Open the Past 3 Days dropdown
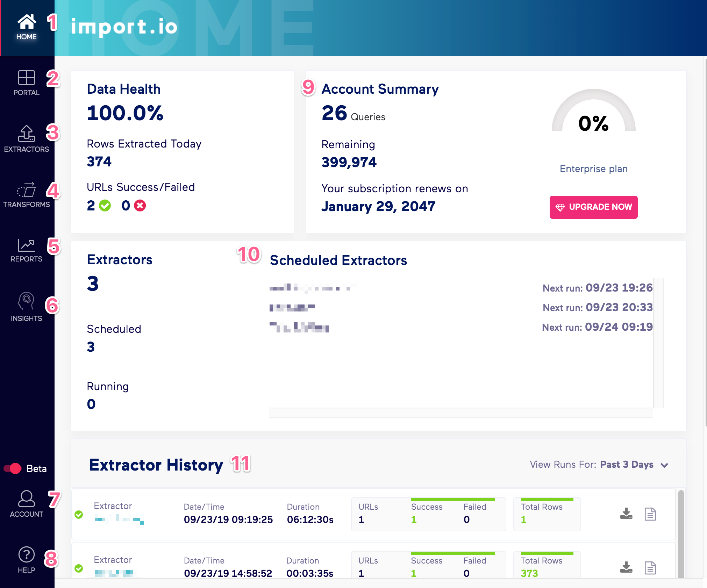The height and width of the screenshot is (588, 707). click(x=627, y=465)
